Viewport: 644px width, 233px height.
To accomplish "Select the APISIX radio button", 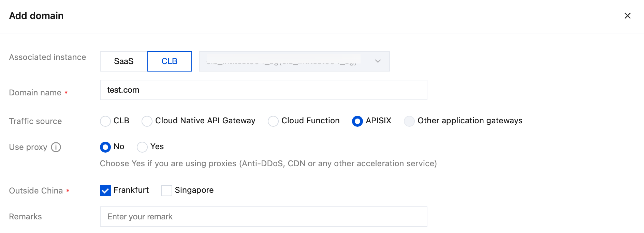I will click(357, 121).
